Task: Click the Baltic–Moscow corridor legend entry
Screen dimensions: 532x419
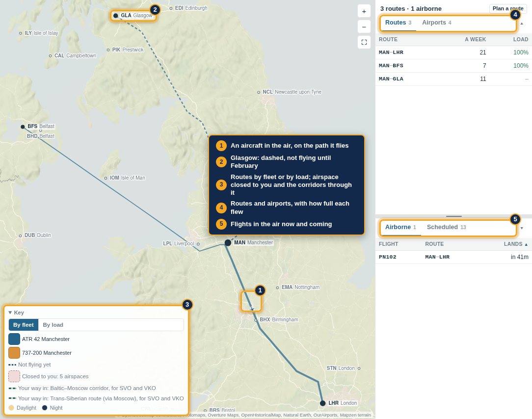Action: point(82,388)
